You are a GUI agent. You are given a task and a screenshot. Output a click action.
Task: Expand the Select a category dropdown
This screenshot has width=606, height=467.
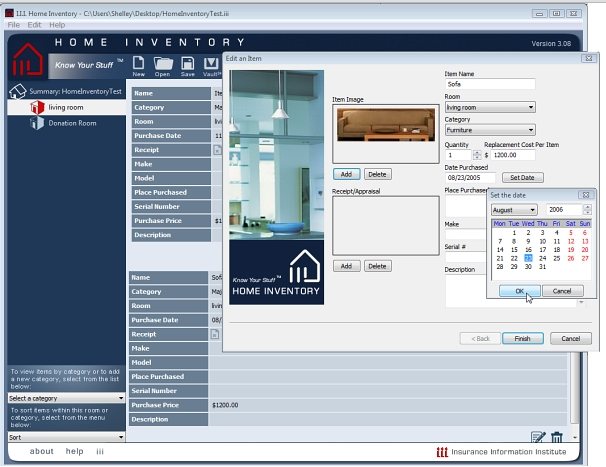point(65,398)
